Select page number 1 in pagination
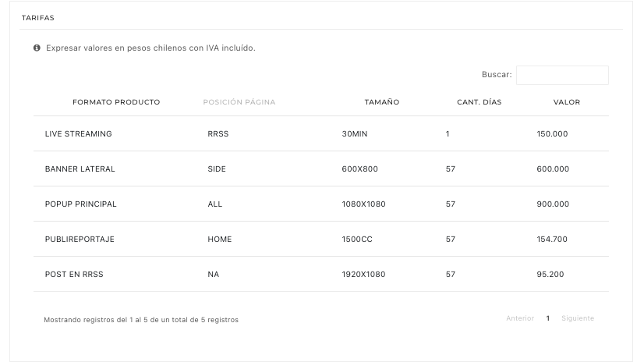 548,318
